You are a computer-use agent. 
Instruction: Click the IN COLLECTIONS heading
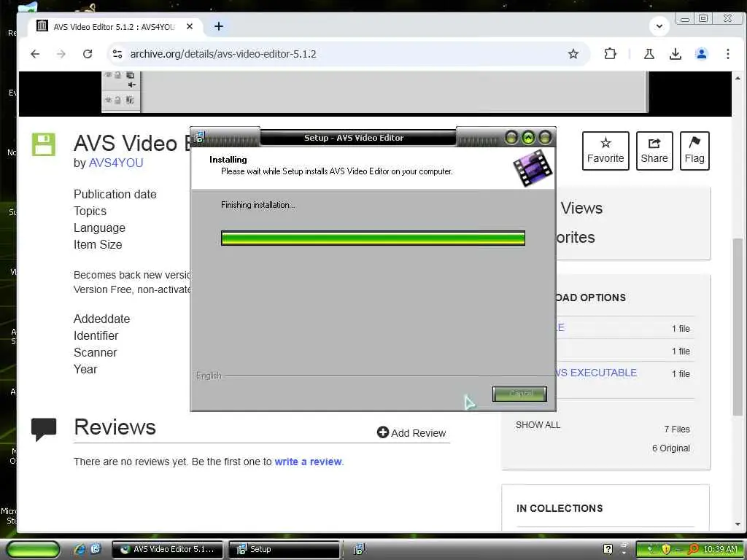pyautogui.click(x=560, y=508)
